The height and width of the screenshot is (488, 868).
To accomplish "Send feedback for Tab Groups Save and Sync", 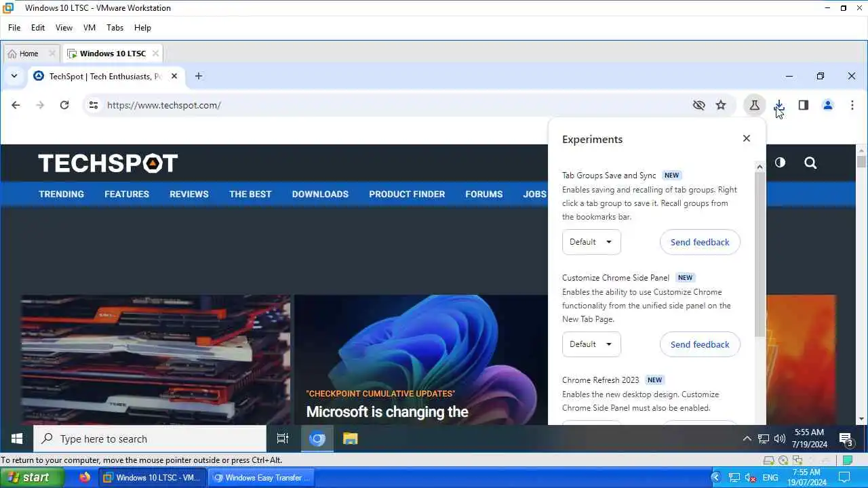I will pyautogui.click(x=700, y=242).
